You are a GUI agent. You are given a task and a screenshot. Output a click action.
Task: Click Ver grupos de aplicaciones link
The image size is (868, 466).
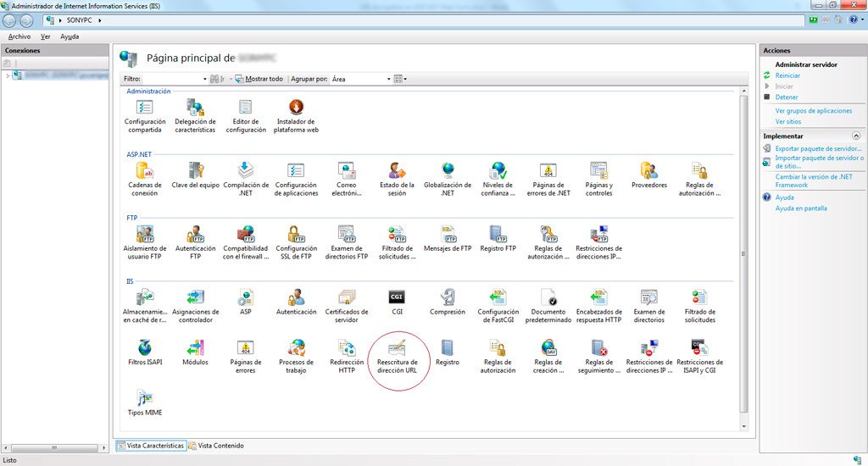(x=814, y=111)
